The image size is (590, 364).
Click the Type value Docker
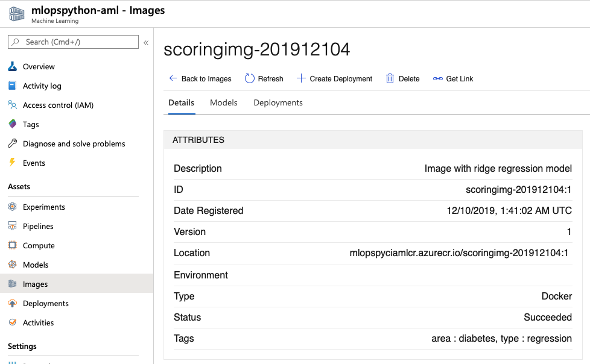tap(556, 296)
